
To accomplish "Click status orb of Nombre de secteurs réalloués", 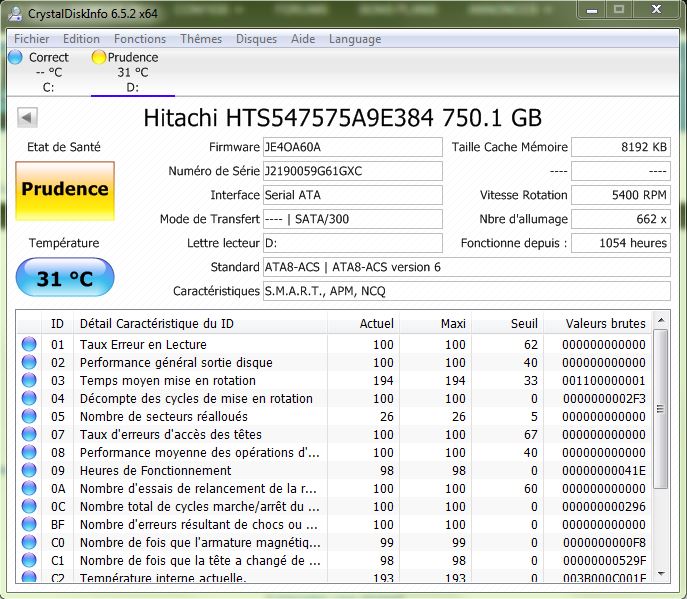I will click(x=29, y=416).
